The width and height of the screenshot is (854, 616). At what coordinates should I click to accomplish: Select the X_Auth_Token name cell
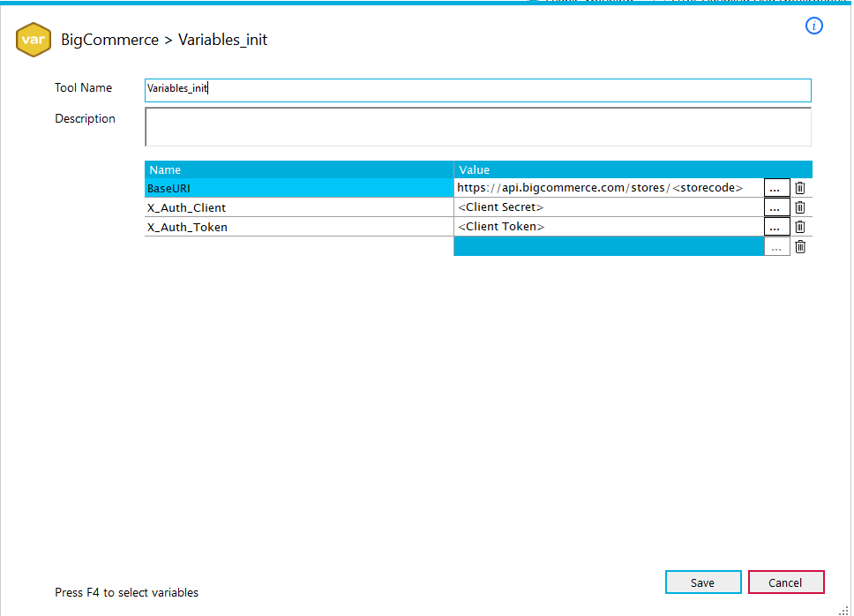pos(299,227)
